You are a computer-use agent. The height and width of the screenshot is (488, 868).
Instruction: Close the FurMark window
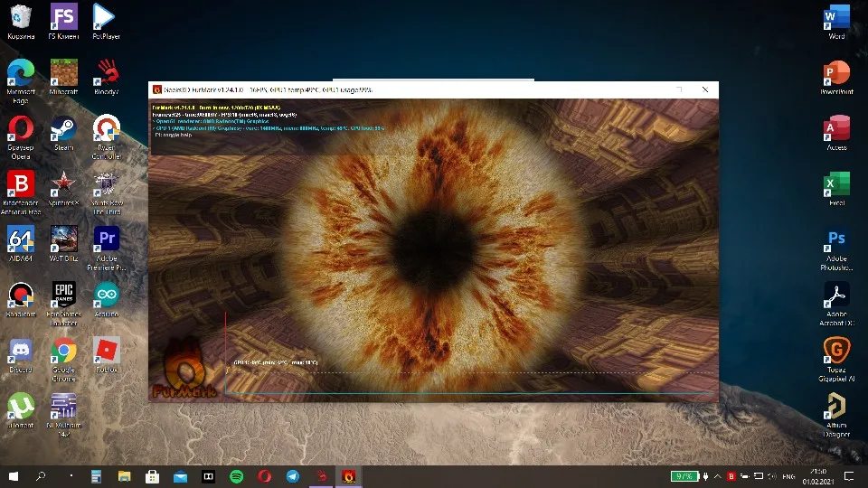coord(705,89)
